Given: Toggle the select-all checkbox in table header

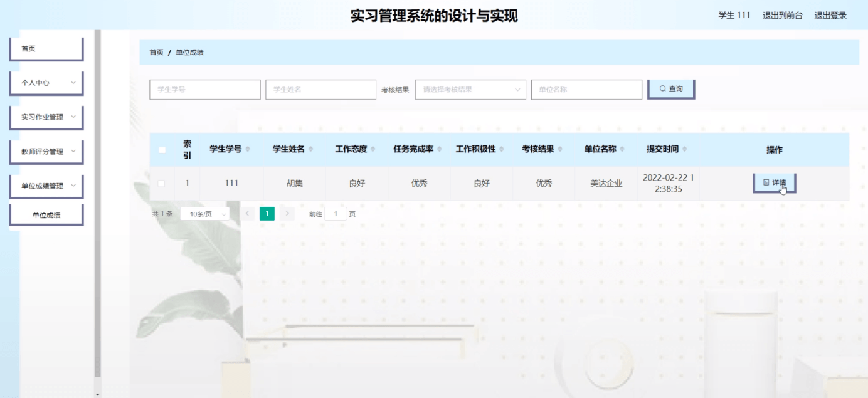Looking at the screenshot, I should [162, 150].
